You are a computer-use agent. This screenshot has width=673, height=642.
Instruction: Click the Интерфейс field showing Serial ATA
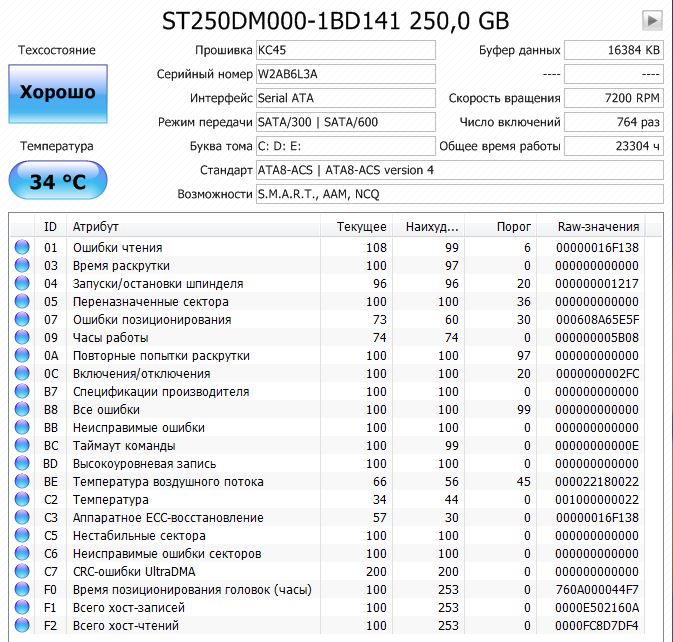[x=346, y=98]
